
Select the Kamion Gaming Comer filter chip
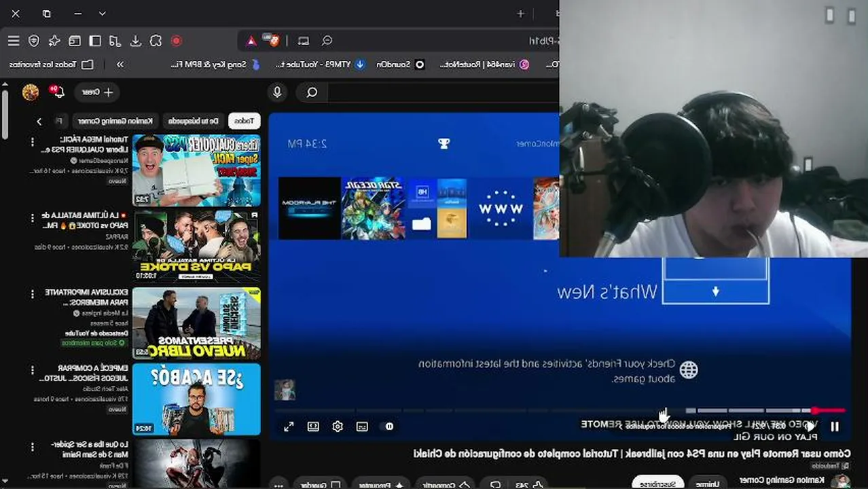(x=115, y=121)
